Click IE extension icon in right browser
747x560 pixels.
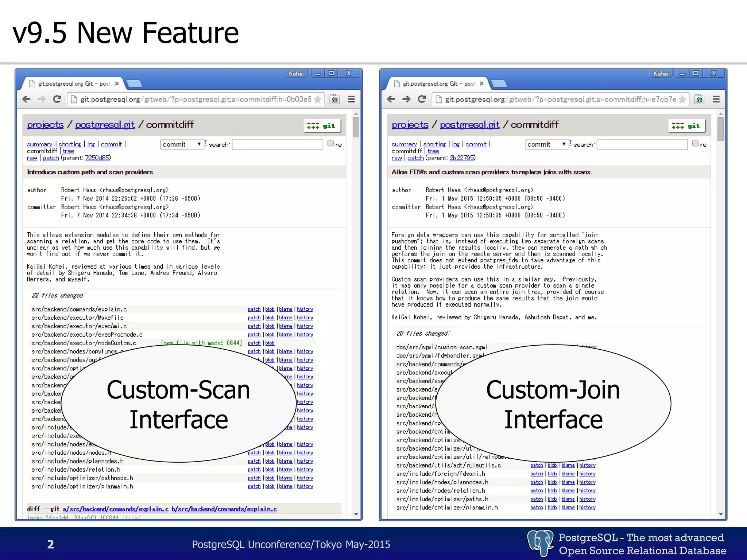tap(699, 99)
